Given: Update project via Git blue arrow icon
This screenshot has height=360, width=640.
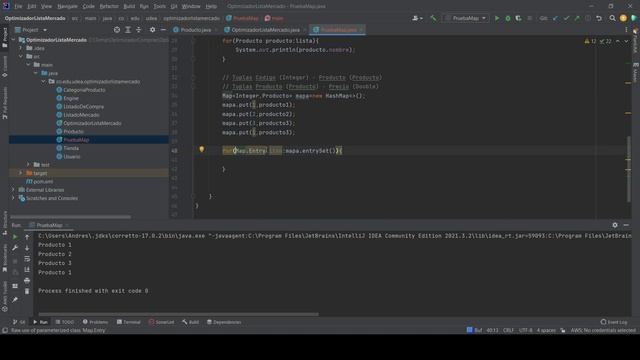Looking at the screenshot, I should coord(556,18).
